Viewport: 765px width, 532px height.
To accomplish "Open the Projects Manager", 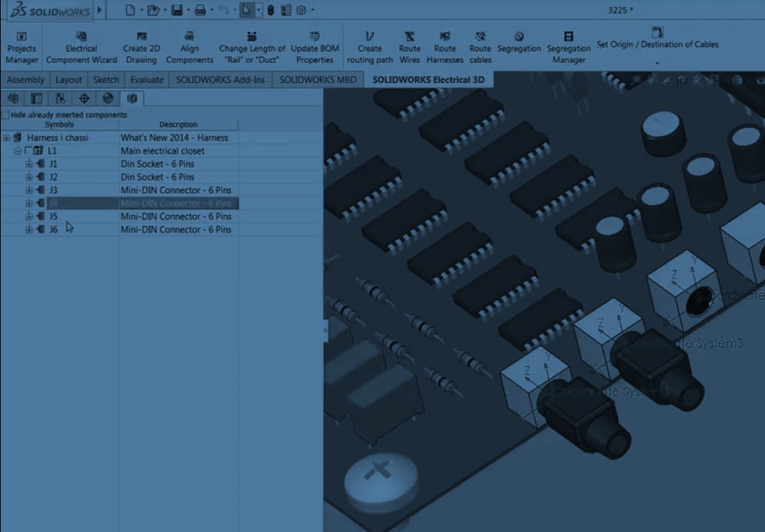I will 21,47.
